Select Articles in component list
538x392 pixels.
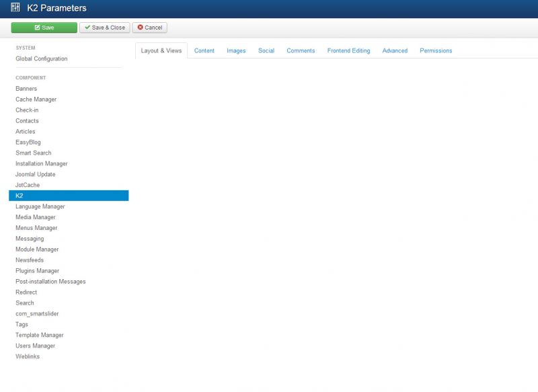(x=25, y=131)
